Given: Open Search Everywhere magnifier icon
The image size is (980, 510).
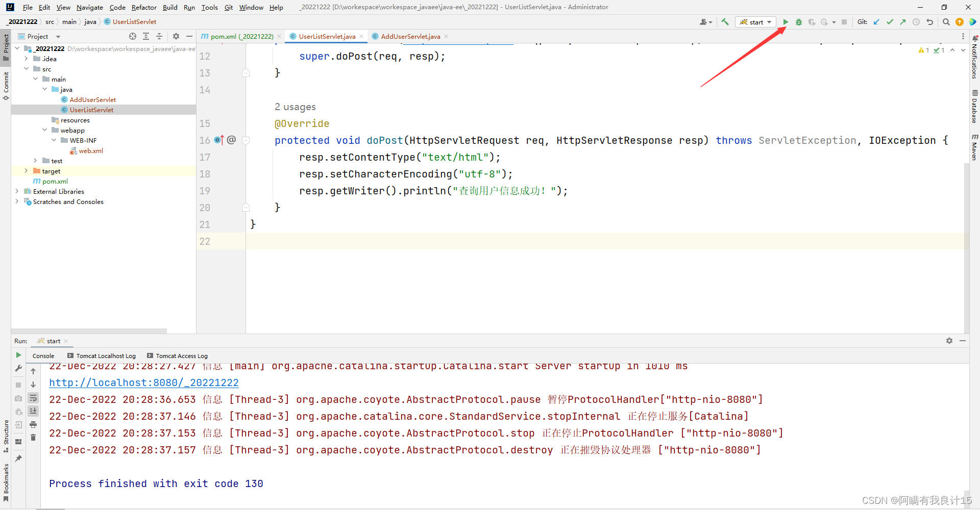Looking at the screenshot, I should click(x=946, y=22).
